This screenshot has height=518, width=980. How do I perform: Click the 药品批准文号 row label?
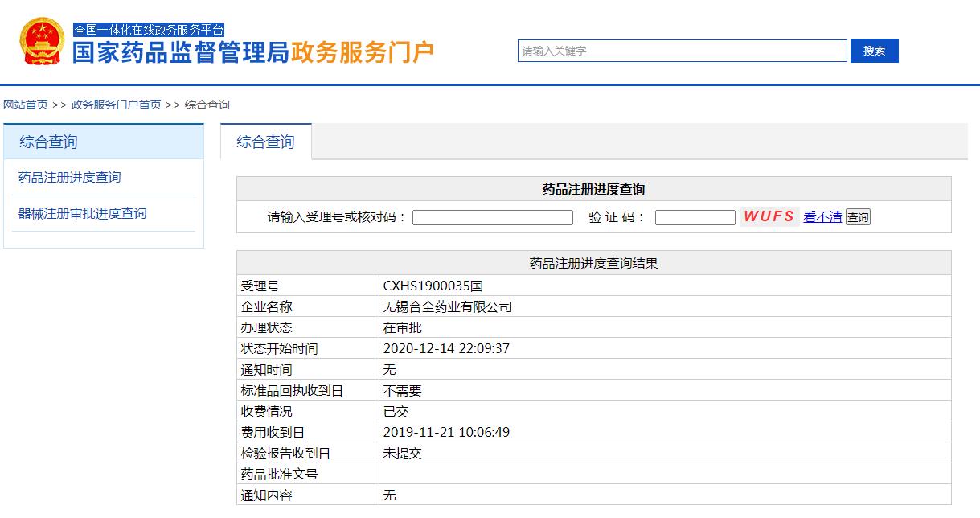[279, 474]
